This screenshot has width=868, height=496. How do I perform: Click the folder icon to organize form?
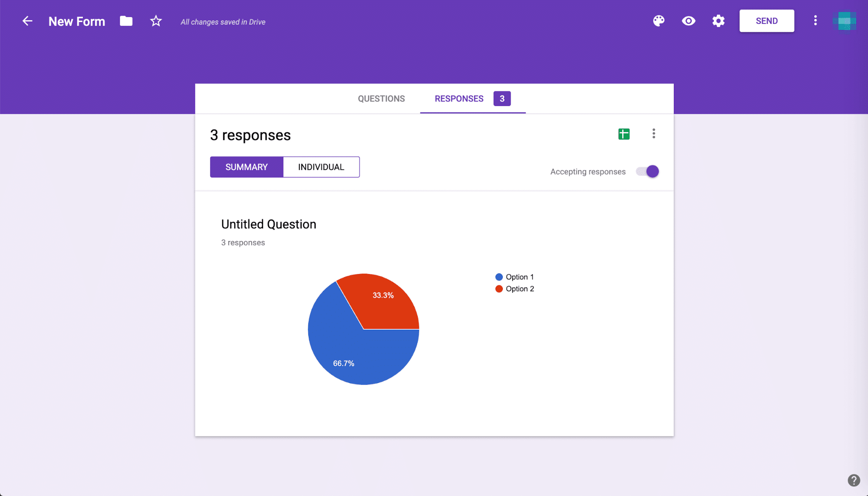(x=126, y=21)
